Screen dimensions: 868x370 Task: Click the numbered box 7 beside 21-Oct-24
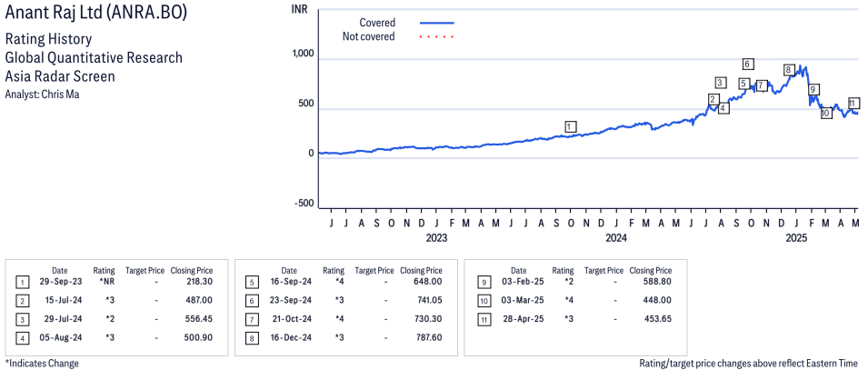click(252, 320)
